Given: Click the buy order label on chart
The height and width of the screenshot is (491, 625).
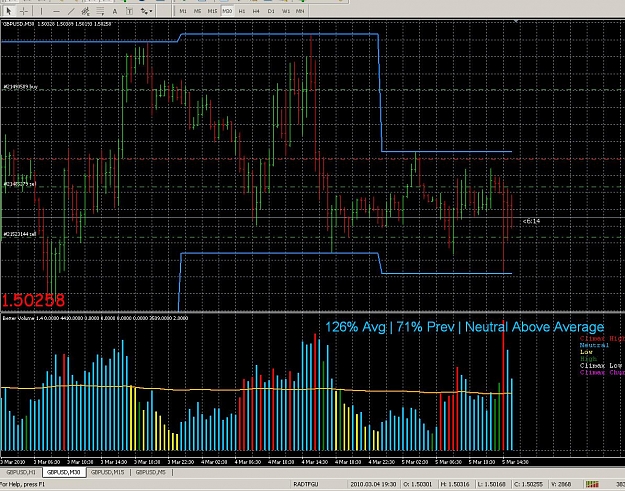Looking at the screenshot, I should tap(21, 86).
